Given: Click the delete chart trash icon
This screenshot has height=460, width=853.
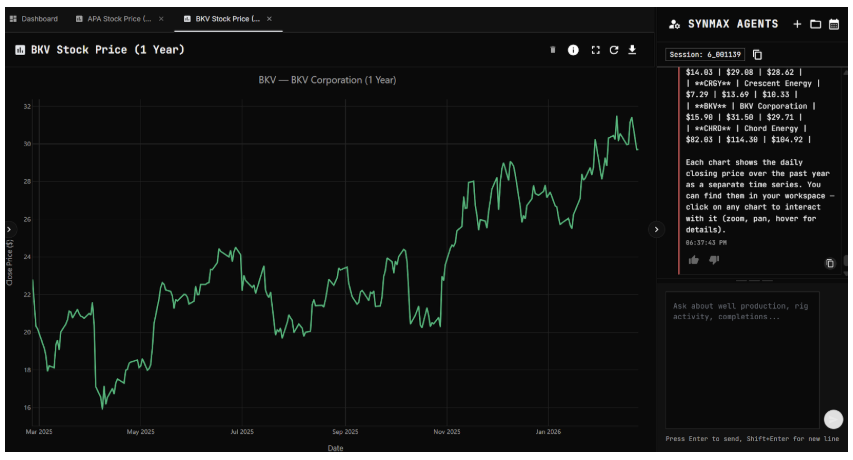Looking at the screenshot, I should pyautogui.click(x=553, y=50).
